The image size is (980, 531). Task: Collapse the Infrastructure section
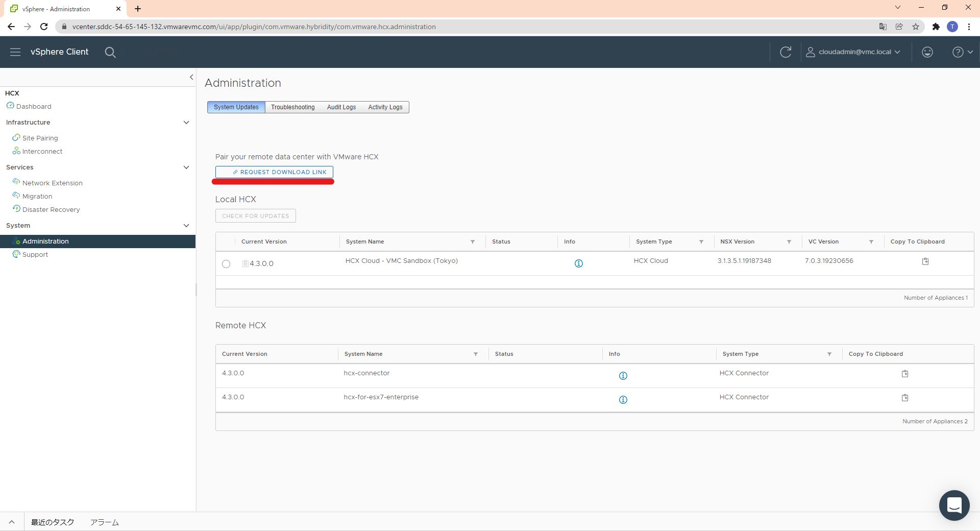[186, 123]
